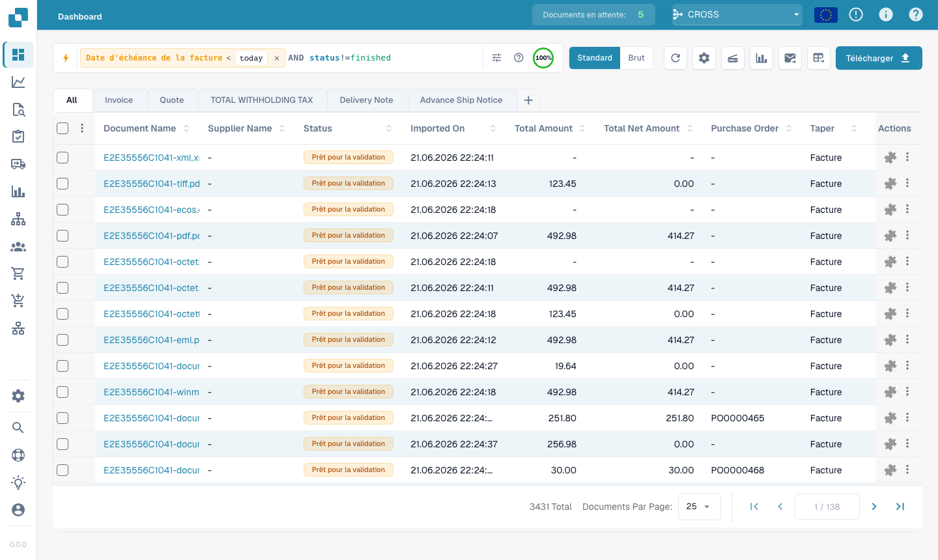Open the CROSS organization dropdown

click(x=737, y=14)
